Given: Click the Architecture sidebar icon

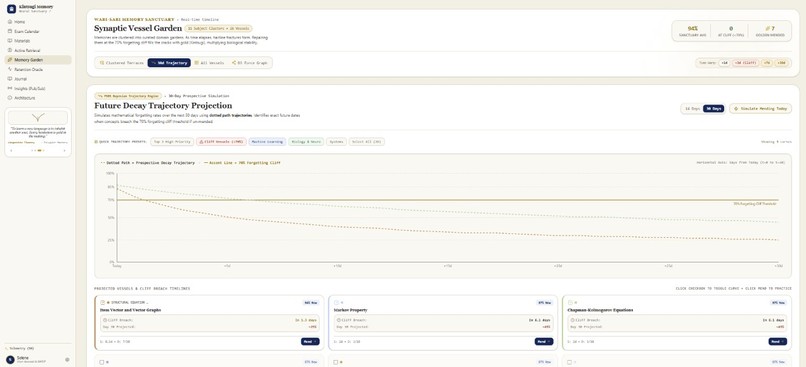Looking at the screenshot, I should tap(10, 98).
